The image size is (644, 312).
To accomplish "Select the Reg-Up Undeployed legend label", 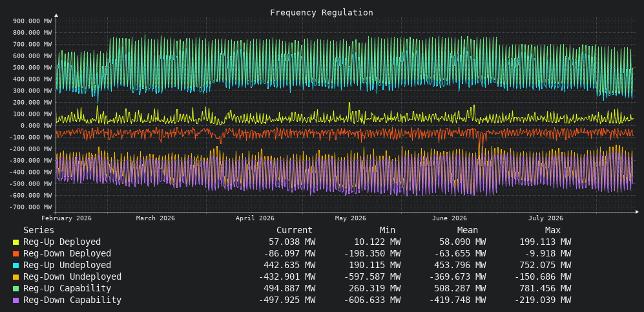I will pyautogui.click(x=67, y=265).
